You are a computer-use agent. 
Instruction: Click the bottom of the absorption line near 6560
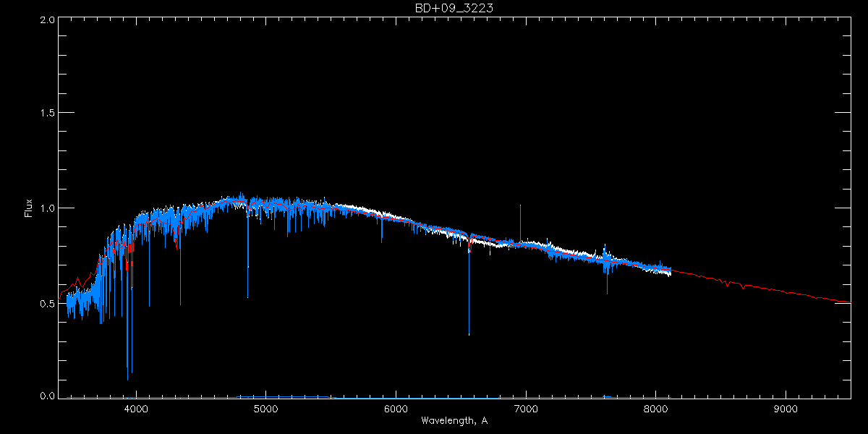point(469,334)
